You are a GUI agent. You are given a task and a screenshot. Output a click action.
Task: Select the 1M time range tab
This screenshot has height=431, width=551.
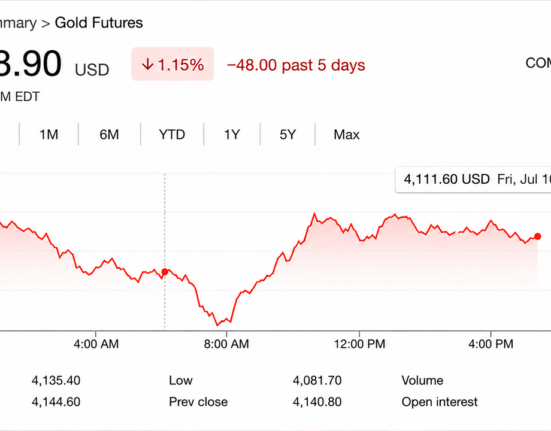tap(49, 135)
